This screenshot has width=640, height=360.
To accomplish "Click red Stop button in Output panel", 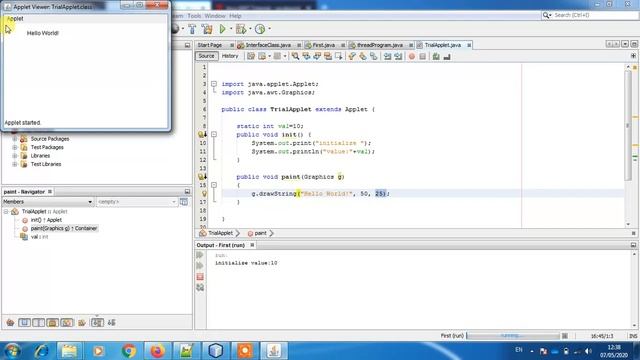I will click(x=200, y=277).
